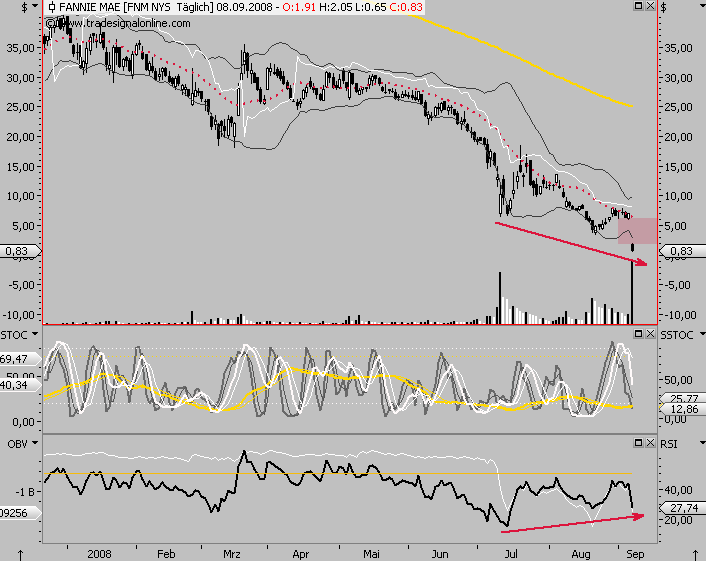This screenshot has height=561, width=706.
Task: Click the Apr label on the time axis
Action: (x=300, y=554)
